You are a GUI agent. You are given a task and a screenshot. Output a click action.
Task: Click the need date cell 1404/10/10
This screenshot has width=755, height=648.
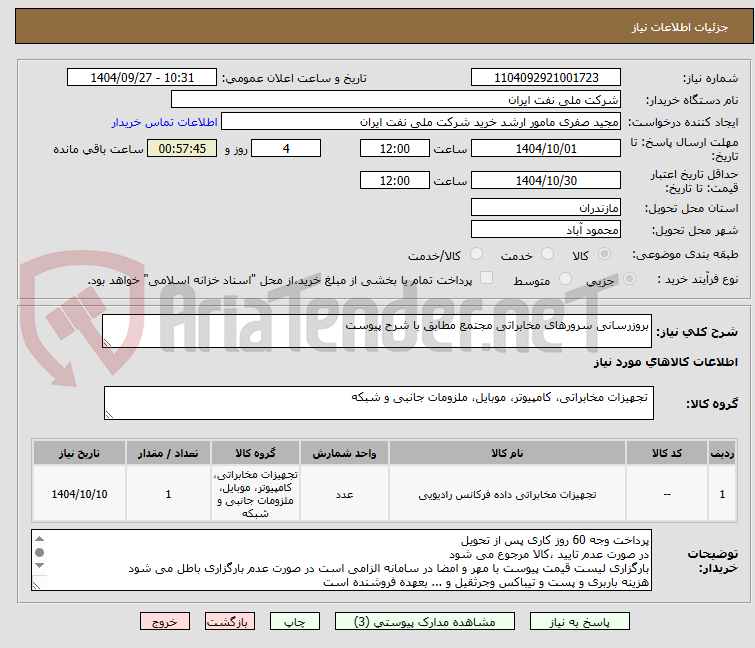tap(79, 494)
